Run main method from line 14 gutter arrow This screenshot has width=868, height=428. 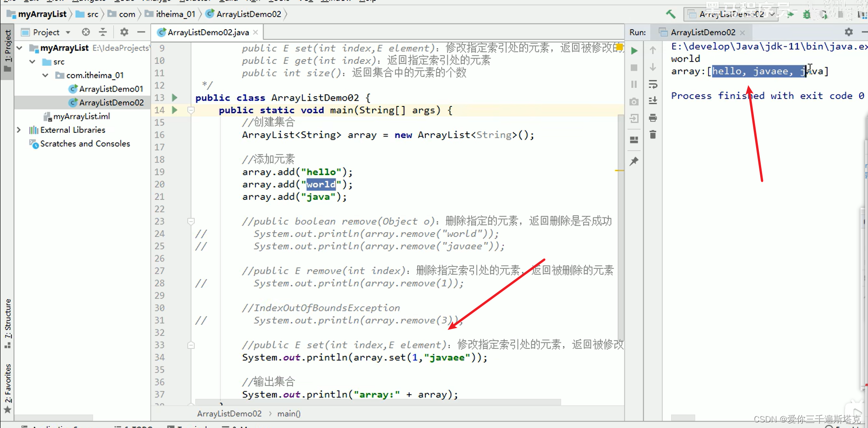[x=174, y=110]
